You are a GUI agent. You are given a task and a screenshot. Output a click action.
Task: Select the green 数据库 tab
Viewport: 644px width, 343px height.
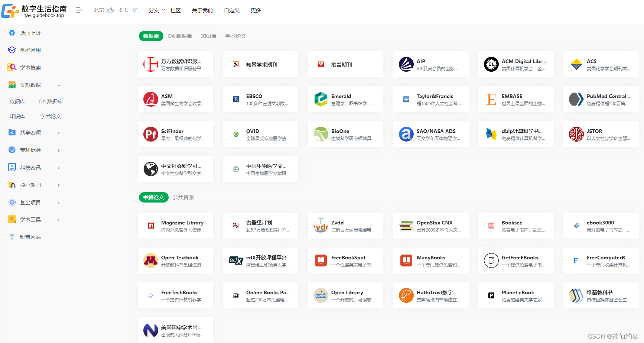click(151, 36)
